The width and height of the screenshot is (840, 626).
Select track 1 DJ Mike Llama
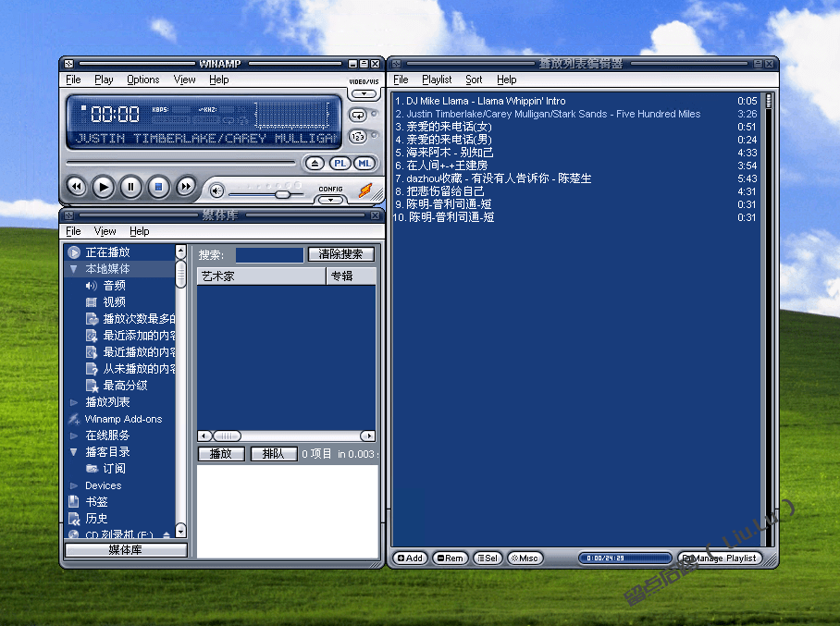[576, 101]
